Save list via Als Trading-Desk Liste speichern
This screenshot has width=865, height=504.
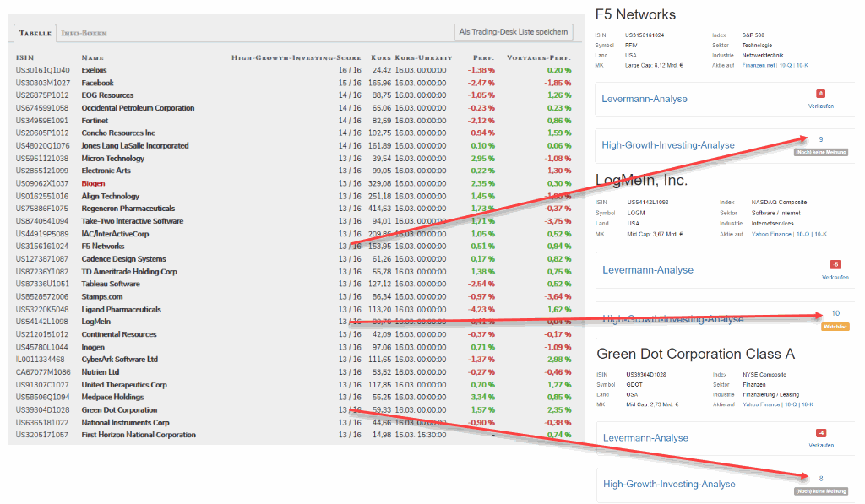(x=513, y=32)
